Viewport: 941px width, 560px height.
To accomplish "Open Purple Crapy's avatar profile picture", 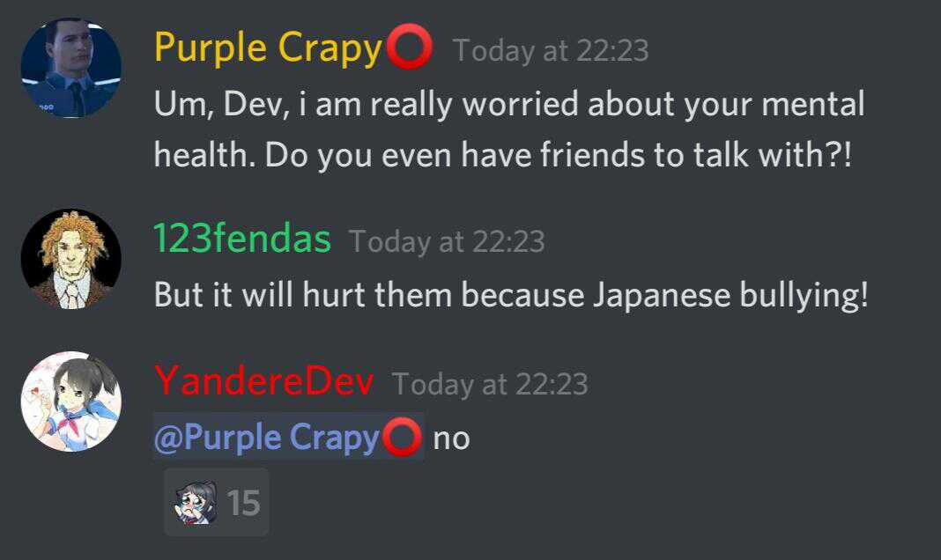I will [x=70, y=68].
